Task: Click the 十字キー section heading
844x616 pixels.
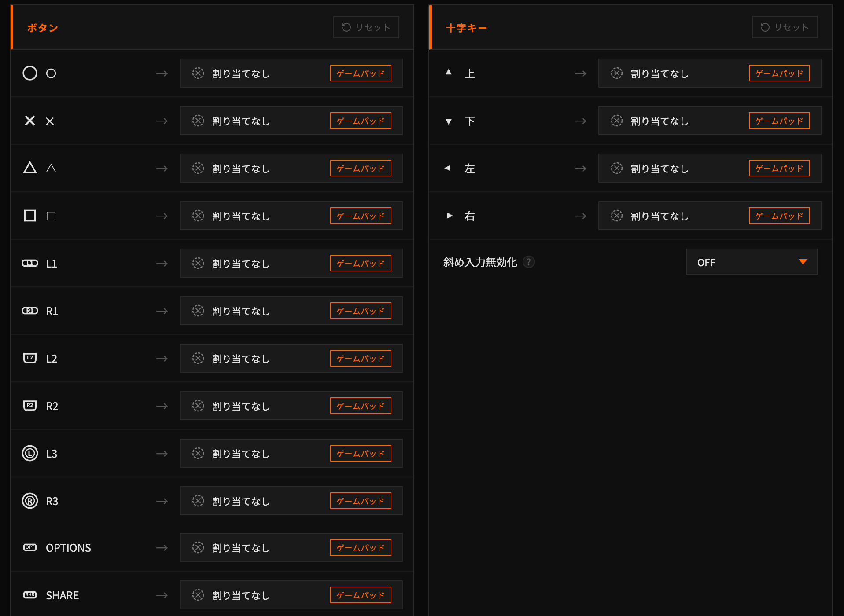Action: 466,28
